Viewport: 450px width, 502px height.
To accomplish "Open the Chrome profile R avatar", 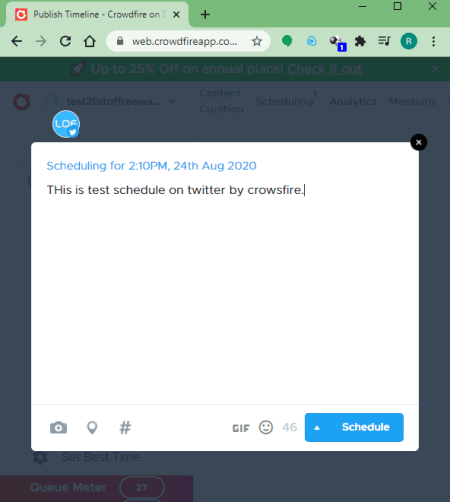I will tap(409, 41).
